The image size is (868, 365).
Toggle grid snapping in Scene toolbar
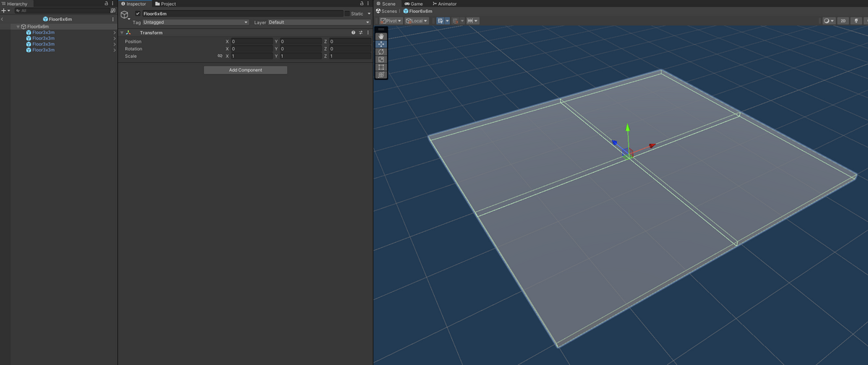[456, 21]
